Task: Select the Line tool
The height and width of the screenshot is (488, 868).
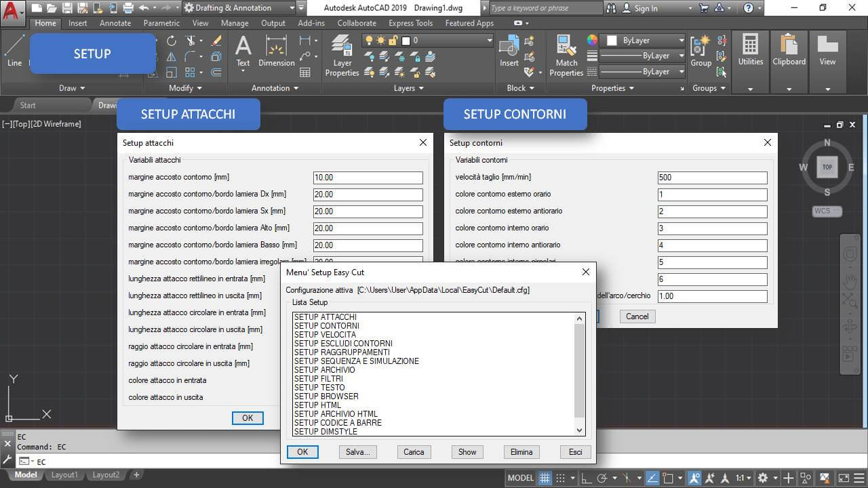Action: [14, 52]
